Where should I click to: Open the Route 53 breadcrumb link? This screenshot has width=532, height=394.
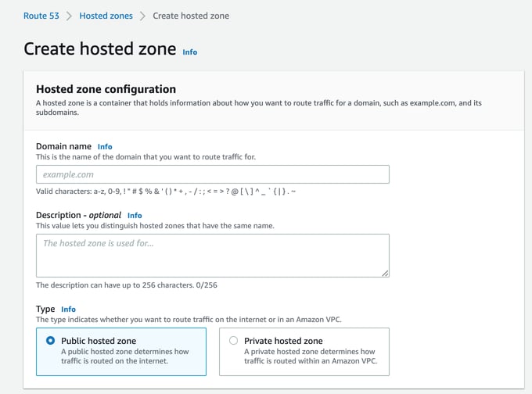tap(39, 16)
